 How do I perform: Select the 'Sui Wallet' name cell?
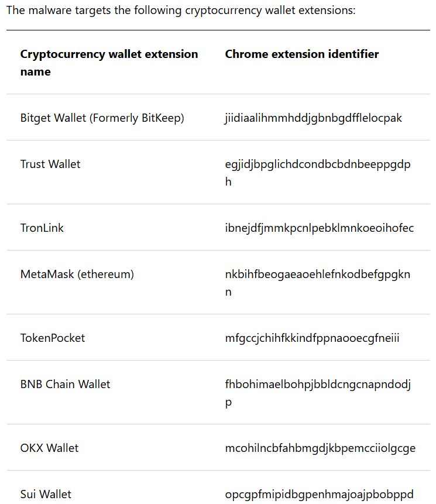(x=46, y=494)
